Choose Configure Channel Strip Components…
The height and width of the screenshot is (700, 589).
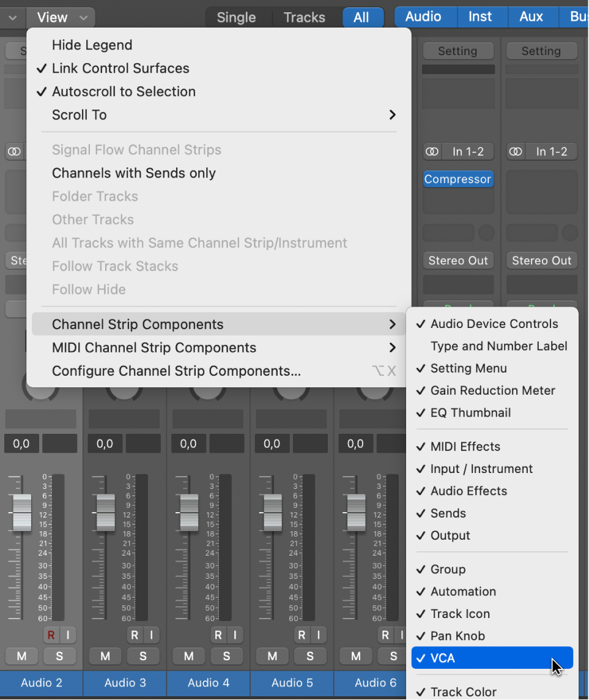(x=218, y=371)
